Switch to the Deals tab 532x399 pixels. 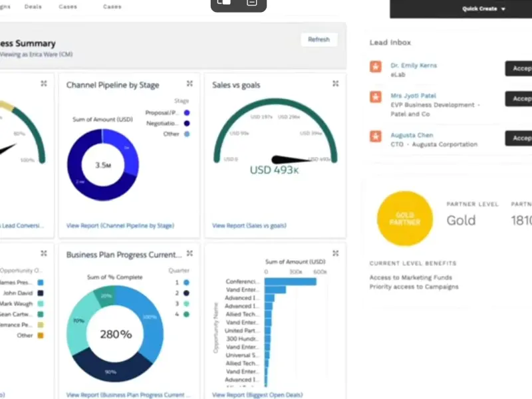(x=33, y=7)
